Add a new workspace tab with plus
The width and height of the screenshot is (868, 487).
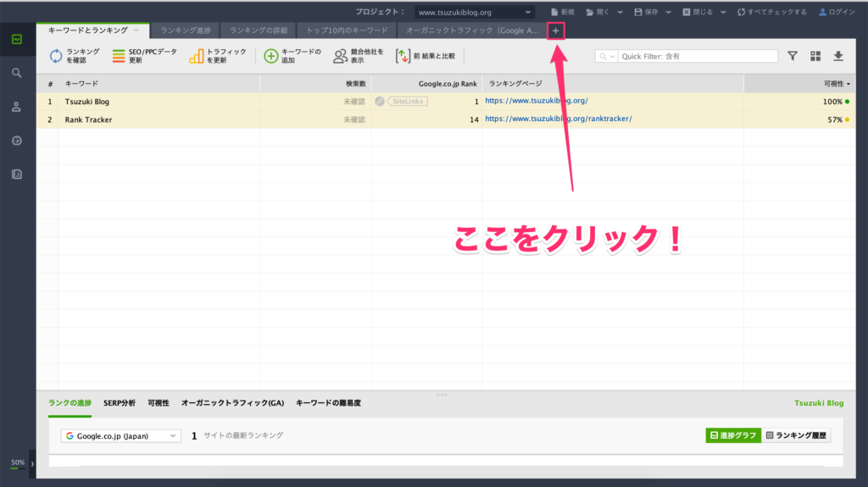pos(556,31)
